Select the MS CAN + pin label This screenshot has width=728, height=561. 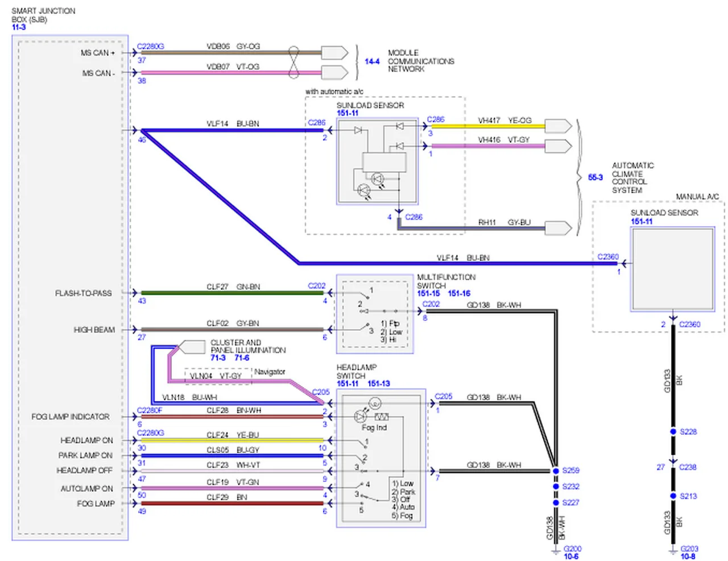click(98, 53)
